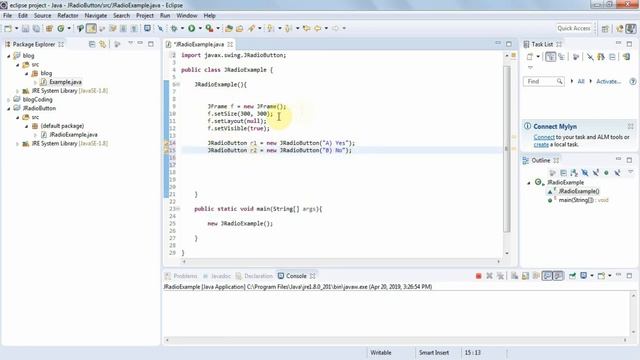Collapse the JRadioButton project node
Screen dimensions: 640x360
point(9,109)
